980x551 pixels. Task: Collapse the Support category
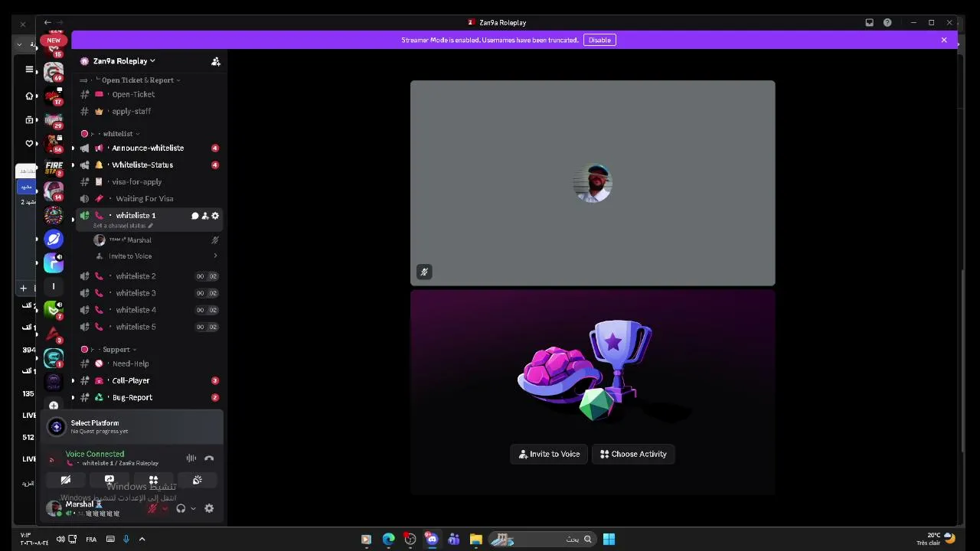pyautogui.click(x=109, y=350)
